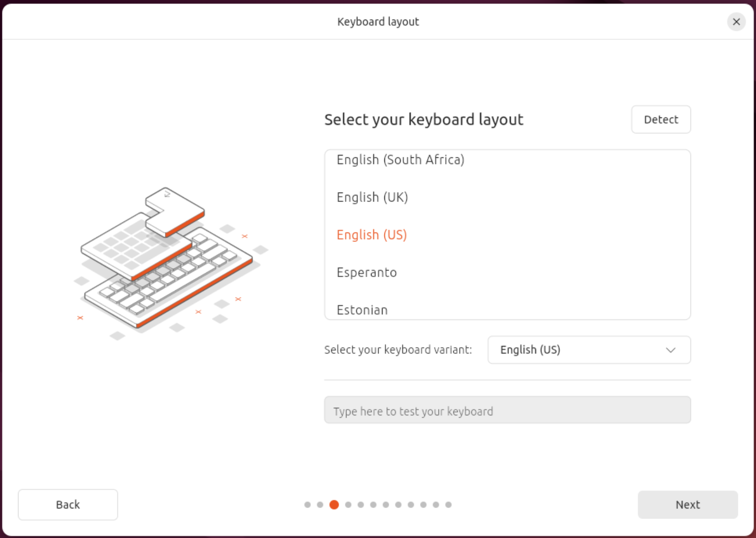The height and width of the screenshot is (538, 756).
Task: Expand variant chevron arrow
Action: click(670, 350)
